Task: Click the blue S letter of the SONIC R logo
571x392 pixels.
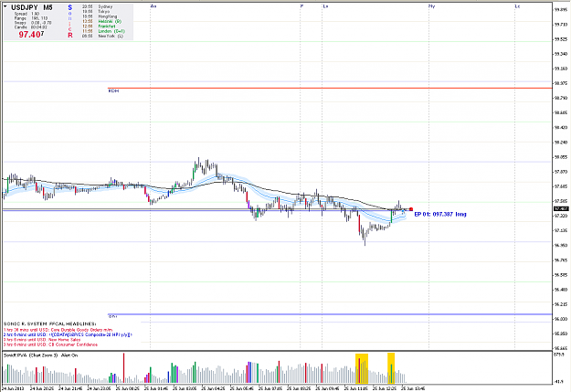Action: 70,7
